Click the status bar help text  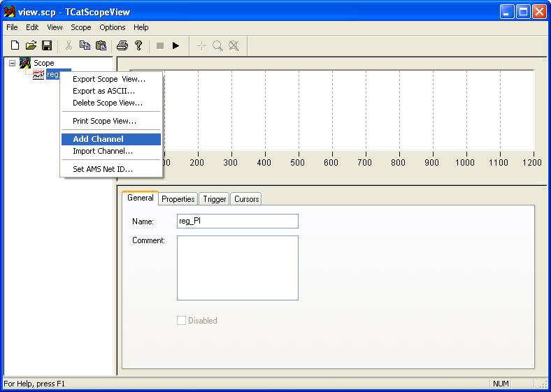34,384
